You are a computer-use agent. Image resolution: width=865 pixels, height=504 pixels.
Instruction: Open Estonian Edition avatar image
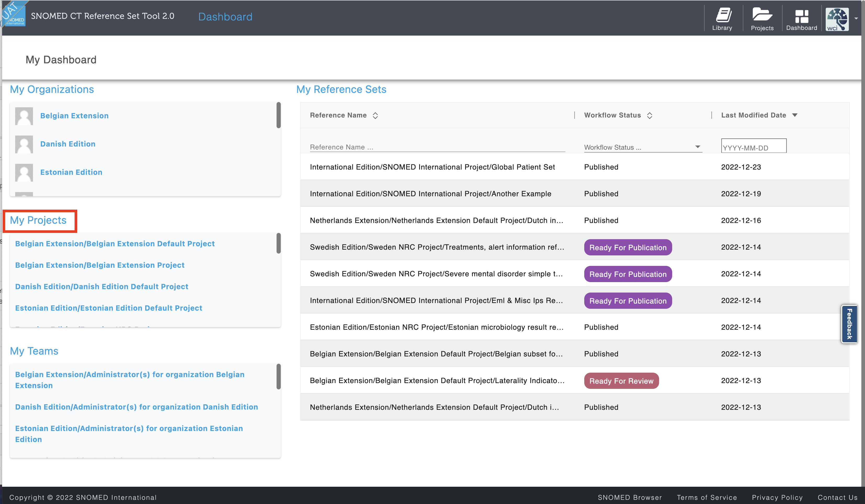point(24,172)
